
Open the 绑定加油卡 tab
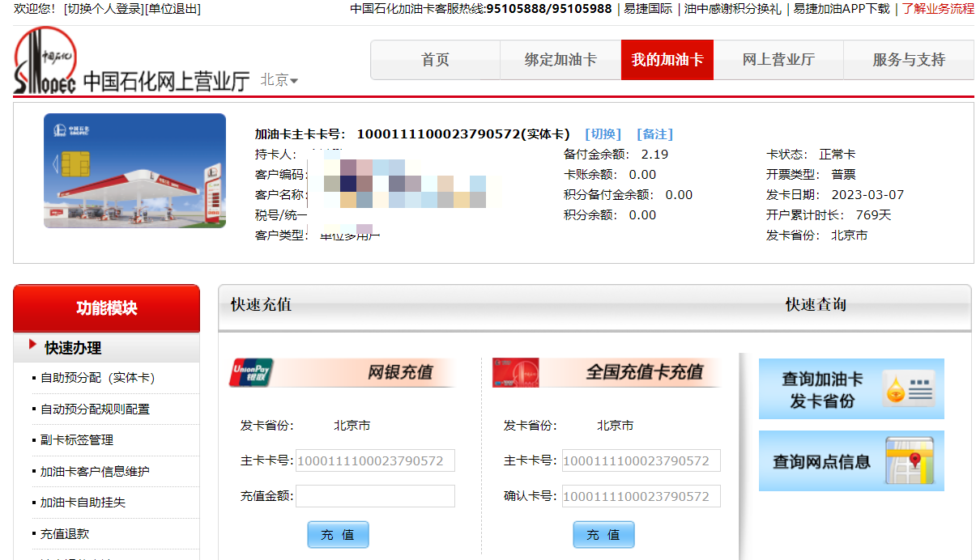coord(560,60)
